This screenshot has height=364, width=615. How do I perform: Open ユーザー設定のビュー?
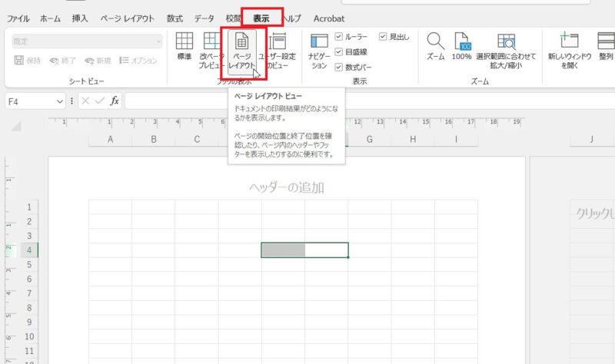pyautogui.click(x=278, y=51)
